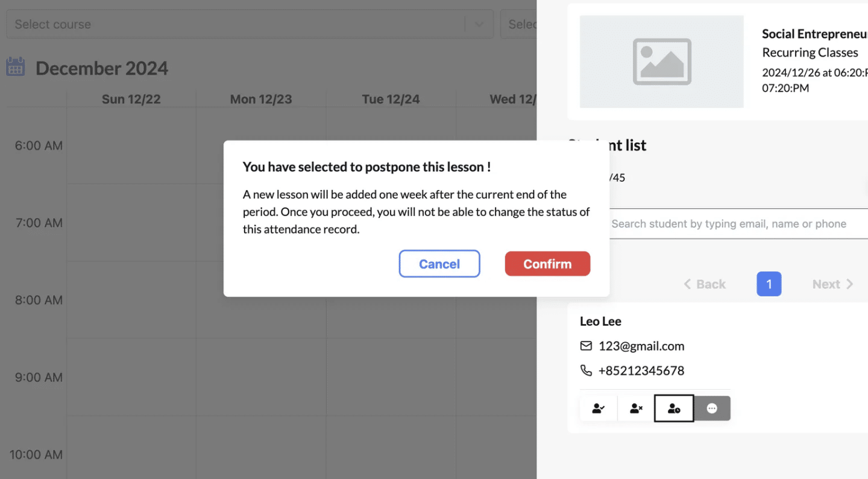Click the email envelope icon

click(x=586, y=346)
